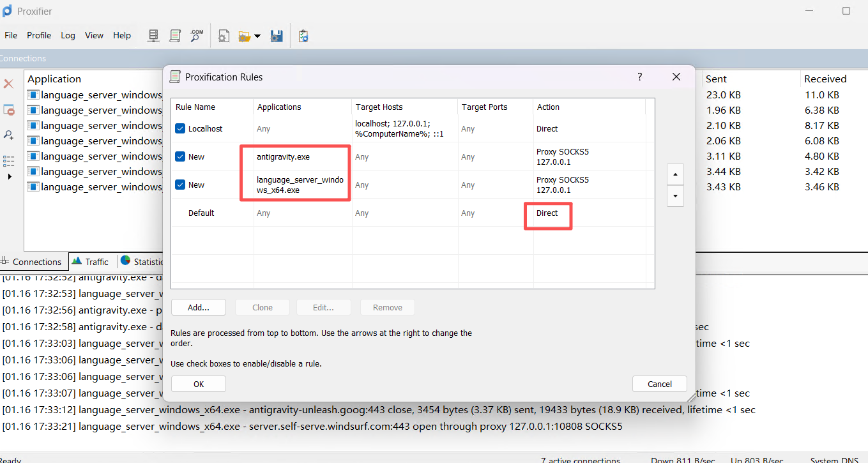Save profile using the floppy disk icon
The image size is (868, 463).
pyautogui.click(x=277, y=36)
